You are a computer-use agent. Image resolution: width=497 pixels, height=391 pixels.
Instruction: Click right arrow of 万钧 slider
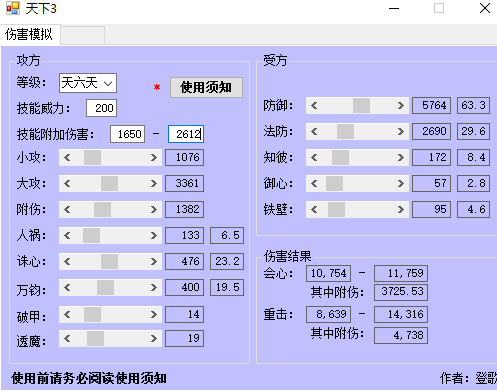coord(154,287)
